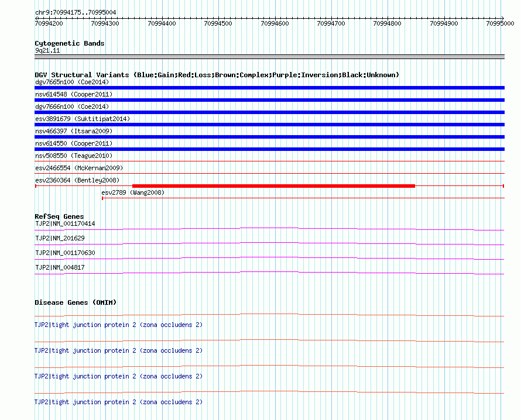Open variant esv2360364 (Bentley2008) label
Screen dimensions: 521x420
[x=77, y=180]
